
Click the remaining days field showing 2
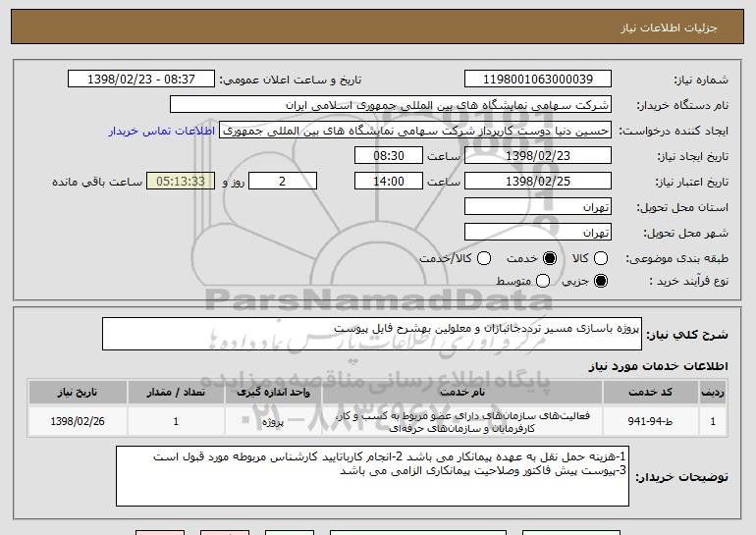point(283,182)
